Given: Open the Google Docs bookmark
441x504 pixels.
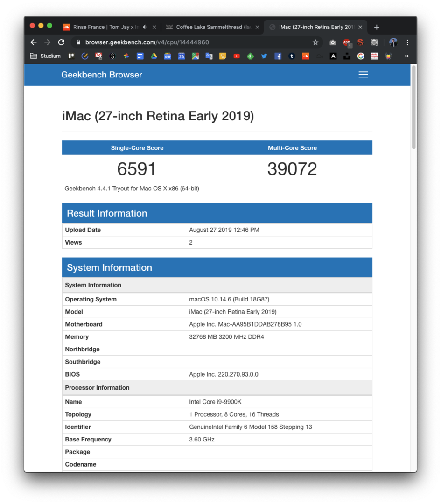Looking at the screenshot, I should click(140, 56).
